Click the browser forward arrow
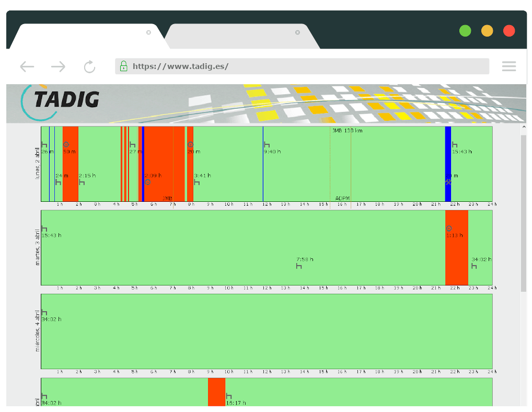Screen dimensions: 532x412 pyautogui.click(x=58, y=66)
